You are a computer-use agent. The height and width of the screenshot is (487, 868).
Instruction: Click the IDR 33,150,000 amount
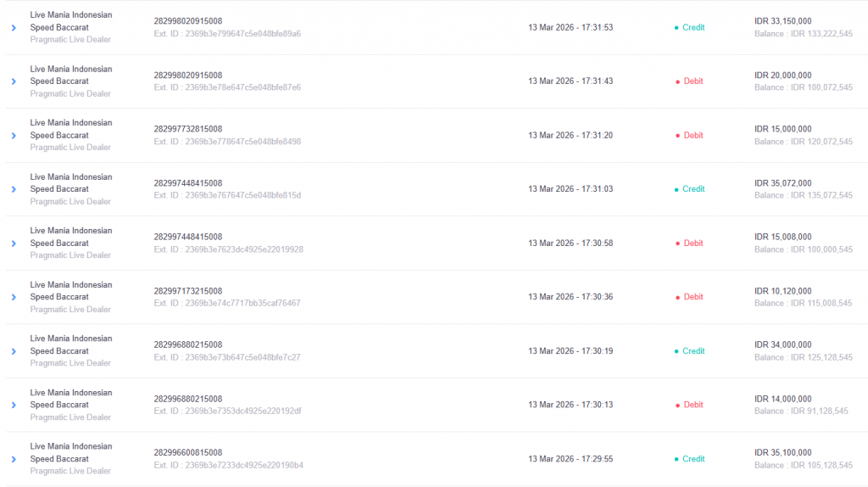[x=782, y=21]
